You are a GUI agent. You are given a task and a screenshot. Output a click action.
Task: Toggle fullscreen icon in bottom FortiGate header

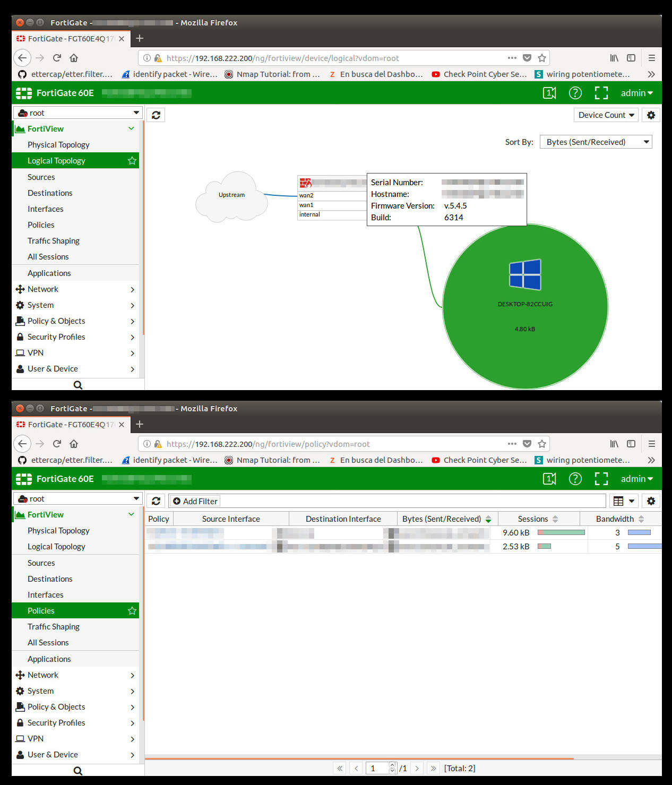pyautogui.click(x=601, y=479)
